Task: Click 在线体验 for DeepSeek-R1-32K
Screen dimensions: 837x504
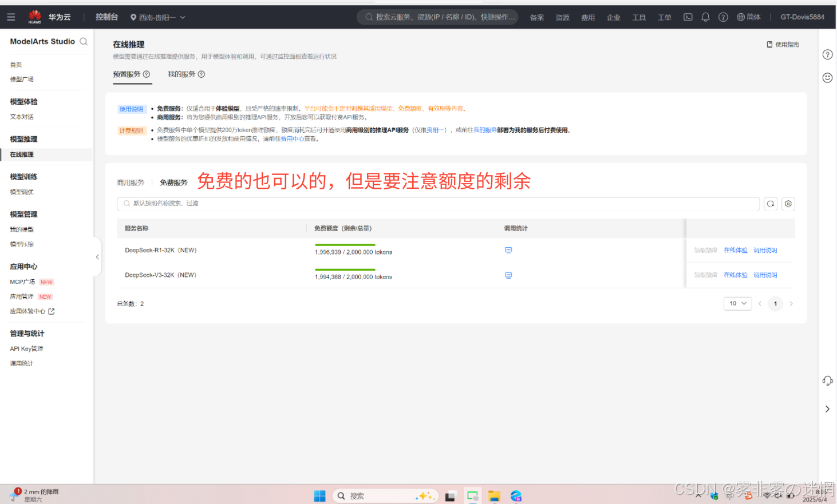Action: pos(735,251)
